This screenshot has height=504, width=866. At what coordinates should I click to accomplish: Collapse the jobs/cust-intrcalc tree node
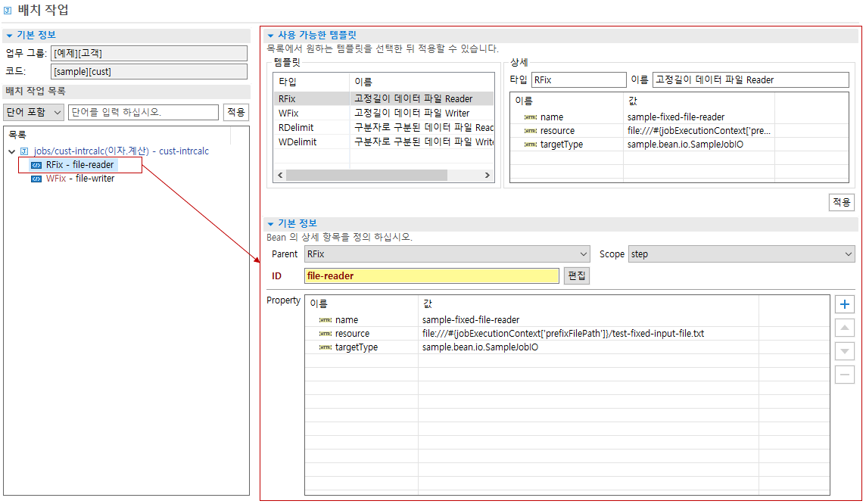pyautogui.click(x=11, y=151)
